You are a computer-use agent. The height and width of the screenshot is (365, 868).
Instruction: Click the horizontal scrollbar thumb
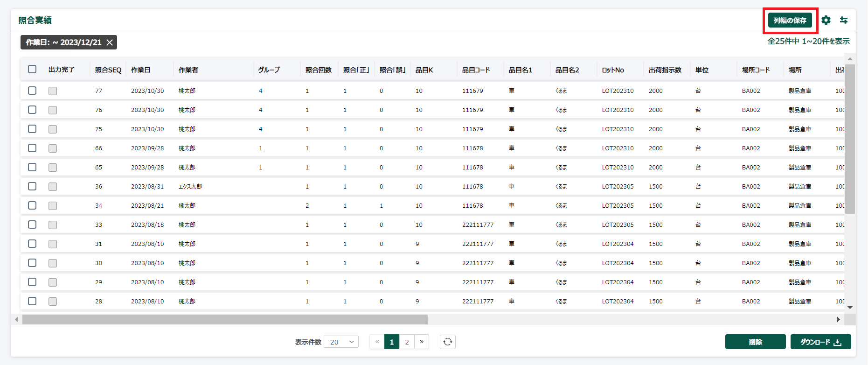(225, 320)
